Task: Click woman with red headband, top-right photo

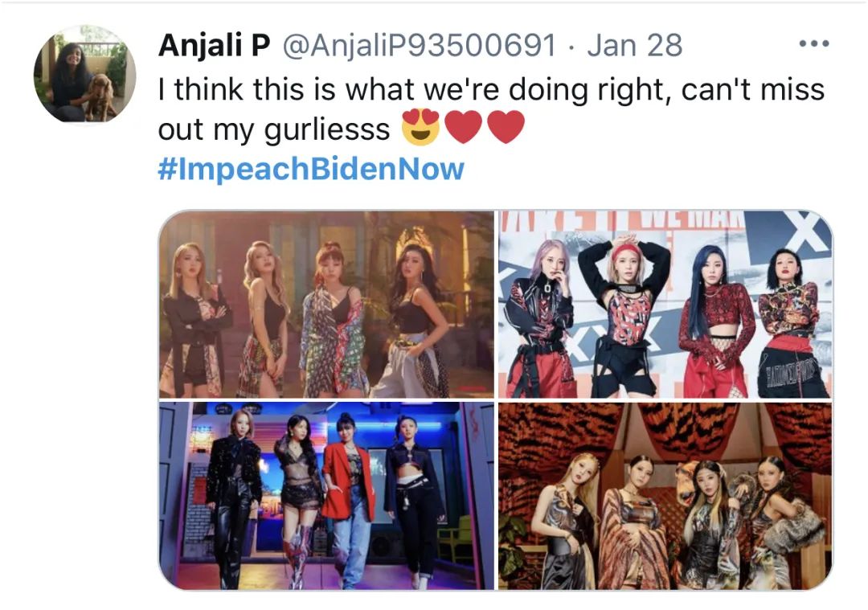Action: click(x=624, y=316)
